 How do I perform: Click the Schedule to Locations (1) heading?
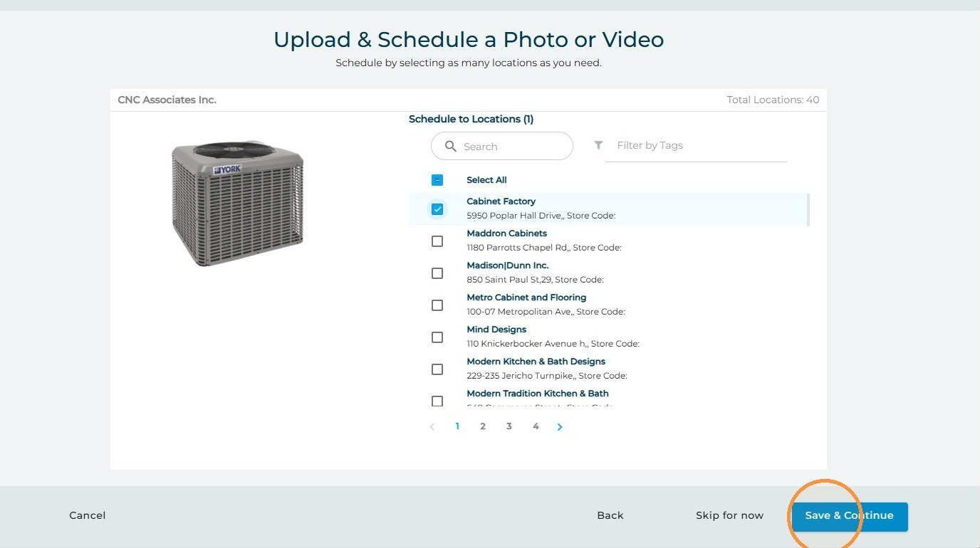tap(471, 120)
